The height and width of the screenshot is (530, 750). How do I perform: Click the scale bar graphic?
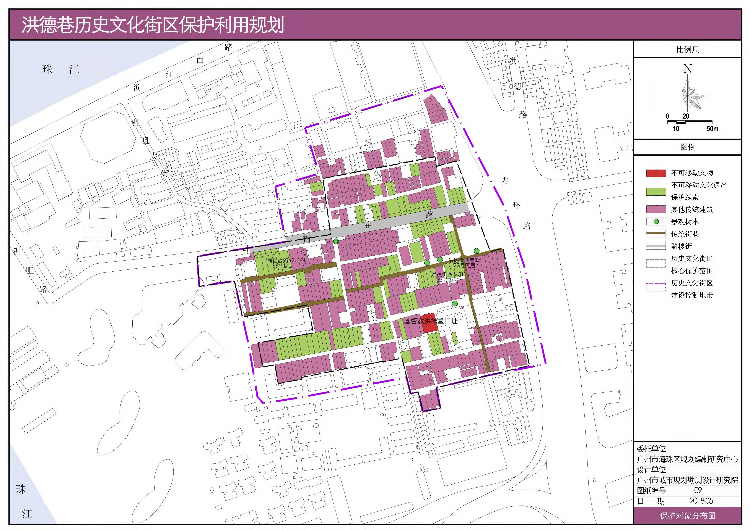click(x=689, y=122)
